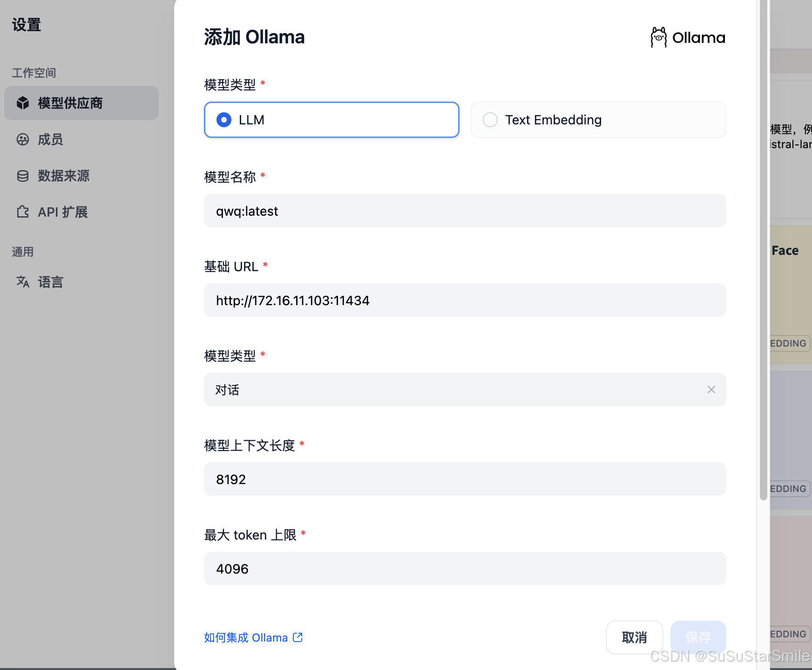Switch to the 语言 settings page
This screenshot has height=670, width=812.
click(50, 282)
